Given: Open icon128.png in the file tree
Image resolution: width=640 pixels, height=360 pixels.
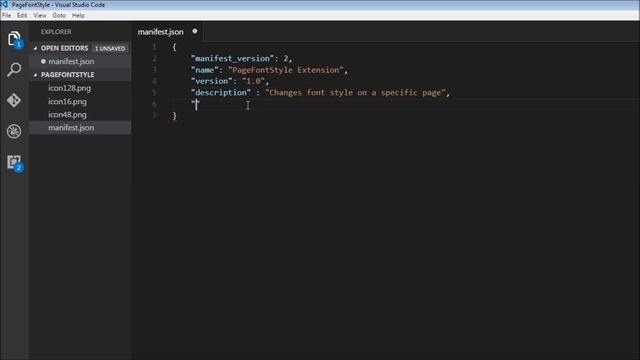Looking at the screenshot, I should coord(69,88).
